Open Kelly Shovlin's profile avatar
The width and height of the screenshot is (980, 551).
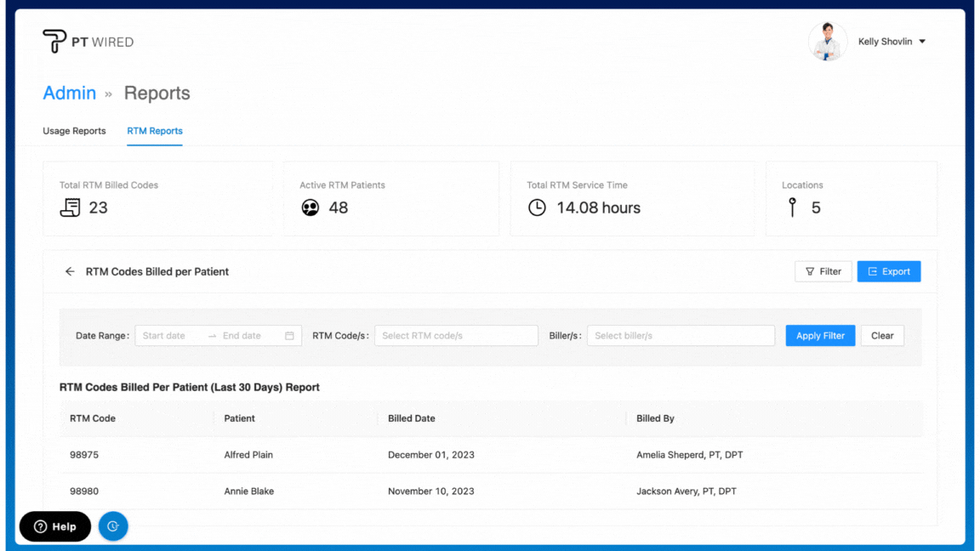[827, 42]
